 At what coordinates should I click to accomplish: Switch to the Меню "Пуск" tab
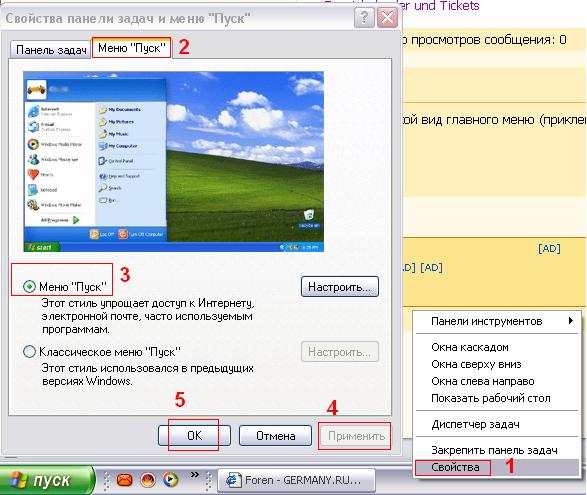(x=131, y=48)
